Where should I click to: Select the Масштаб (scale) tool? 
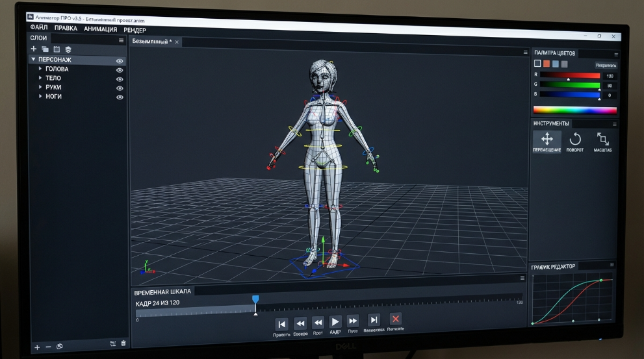[x=602, y=141]
